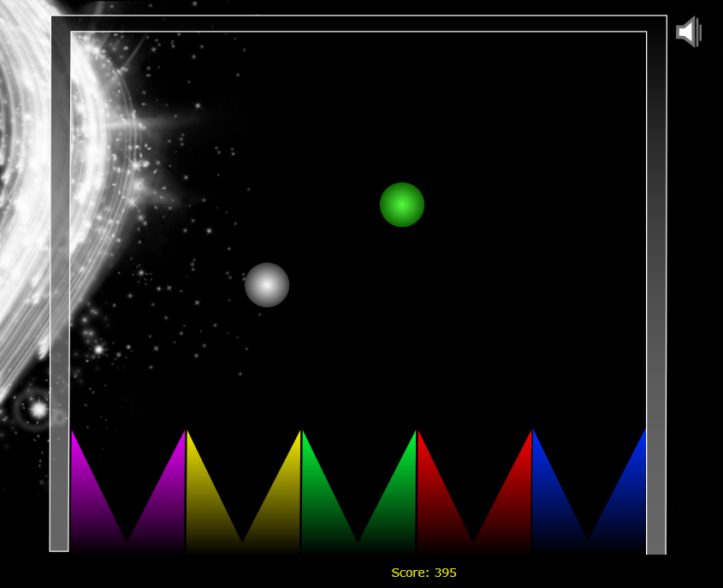This screenshot has height=588, width=723.
Task: Click the white ball
Action: tap(267, 285)
